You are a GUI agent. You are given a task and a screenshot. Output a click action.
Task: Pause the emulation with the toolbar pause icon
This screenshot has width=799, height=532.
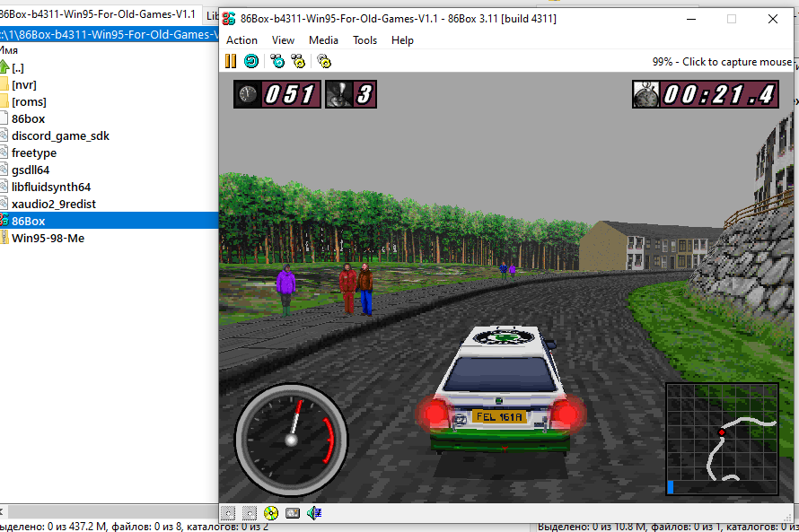pos(231,62)
